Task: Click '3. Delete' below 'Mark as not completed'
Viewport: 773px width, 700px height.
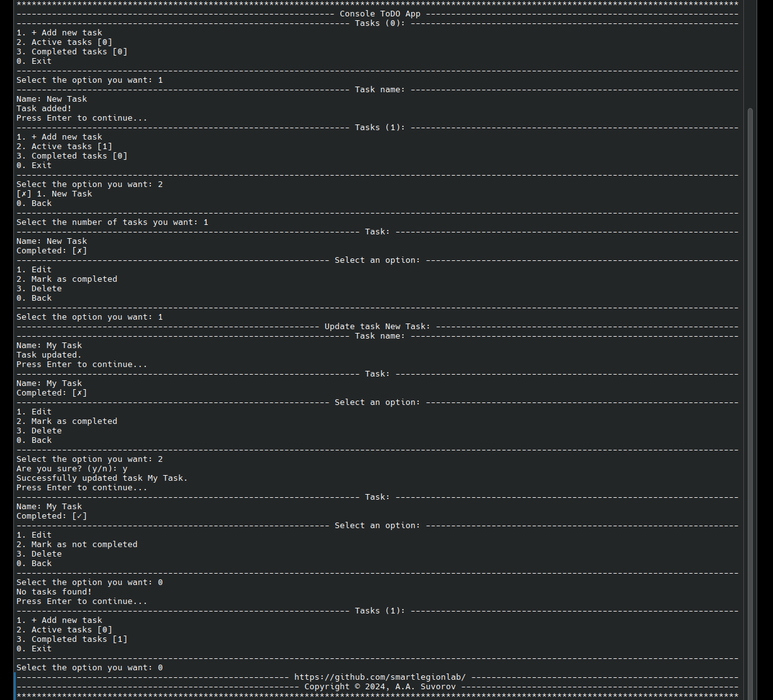Action: (x=39, y=554)
